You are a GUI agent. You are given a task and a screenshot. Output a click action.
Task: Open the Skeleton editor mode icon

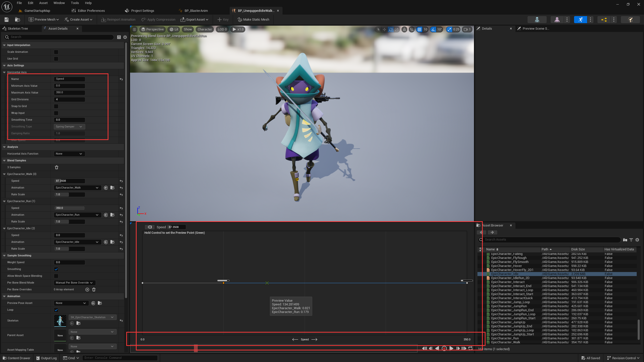(537, 19)
